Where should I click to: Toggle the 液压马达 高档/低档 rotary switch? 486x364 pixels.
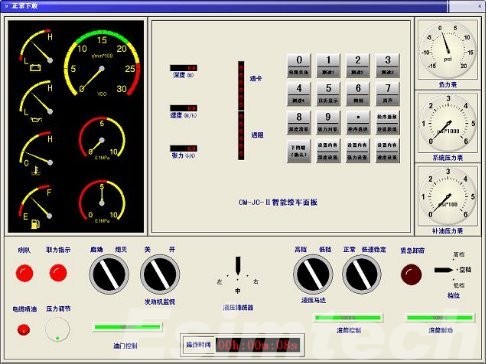pyautogui.click(x=313, y=274)
